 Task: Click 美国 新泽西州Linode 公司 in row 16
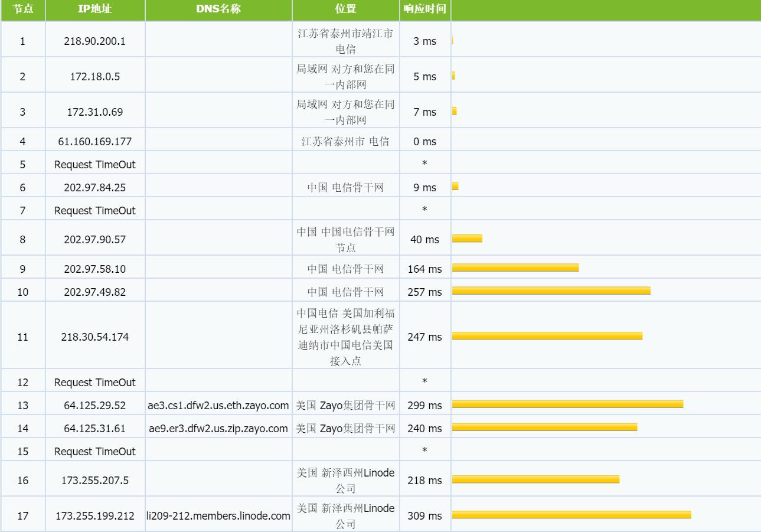click(x=345, y=481)
